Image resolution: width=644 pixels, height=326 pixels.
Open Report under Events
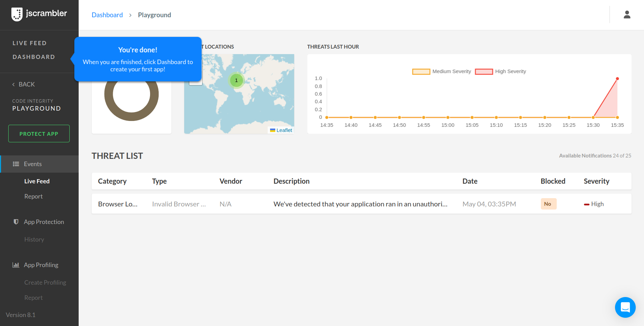33,196
